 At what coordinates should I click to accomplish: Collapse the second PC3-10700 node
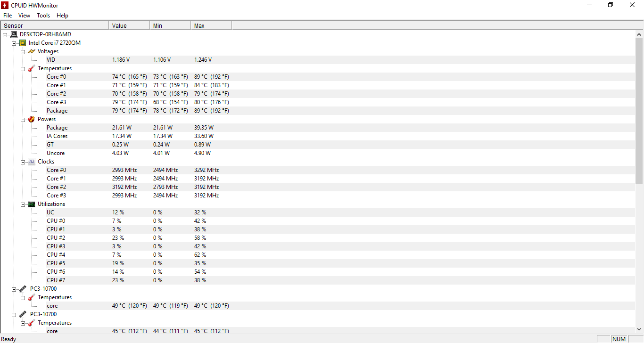pos(14,314)
